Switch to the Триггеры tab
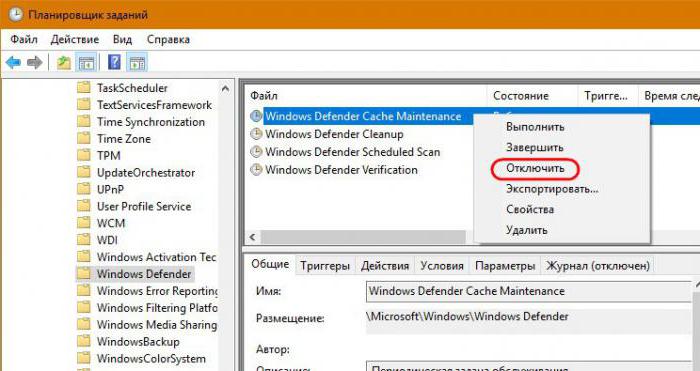The image size is (700, 371). (325, 266)
